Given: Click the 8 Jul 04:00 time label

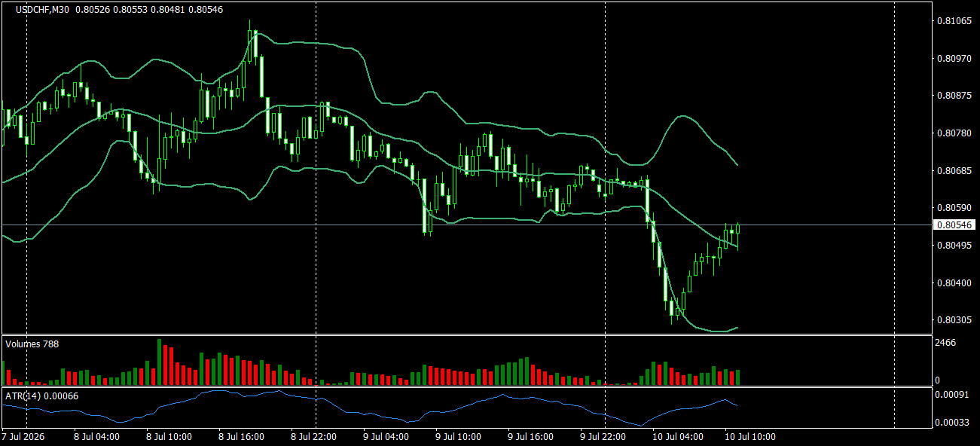Looking at the screenshot, I should (96, 437).
